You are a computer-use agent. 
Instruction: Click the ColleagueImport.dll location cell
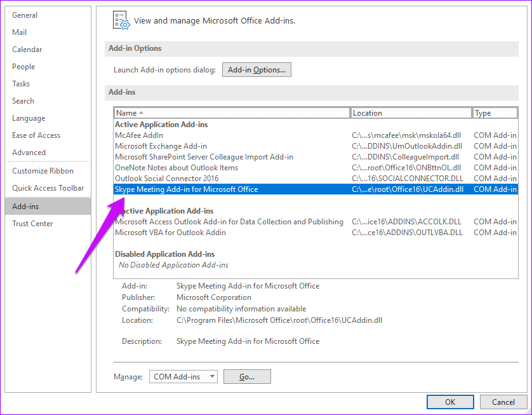click(x=406, y=157)
